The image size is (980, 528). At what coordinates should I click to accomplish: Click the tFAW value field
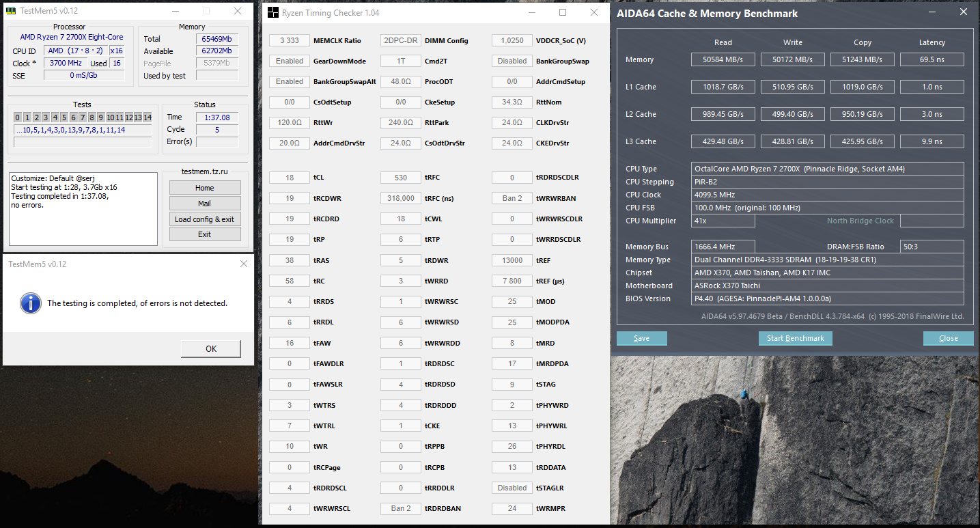click(x=290, y=343)
